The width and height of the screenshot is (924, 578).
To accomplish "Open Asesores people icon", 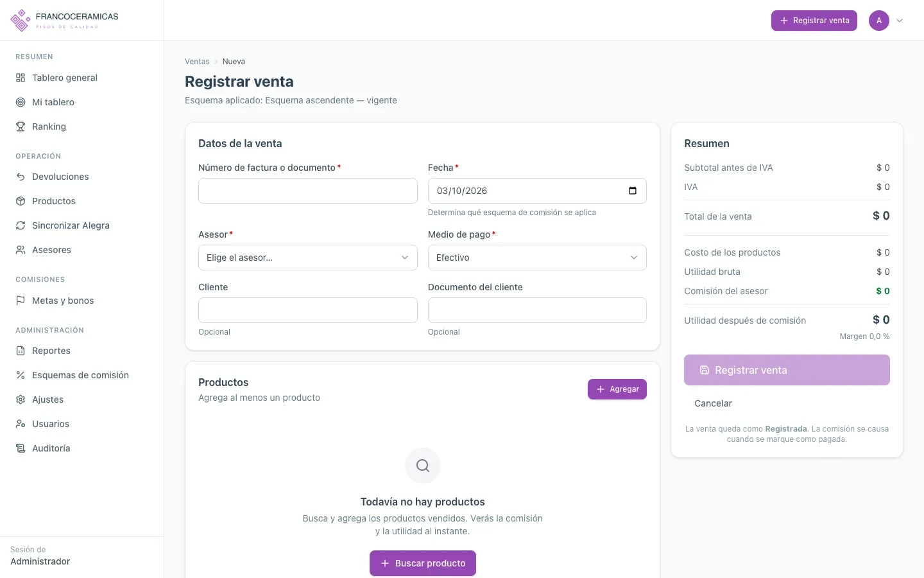I will coord(21,250).
